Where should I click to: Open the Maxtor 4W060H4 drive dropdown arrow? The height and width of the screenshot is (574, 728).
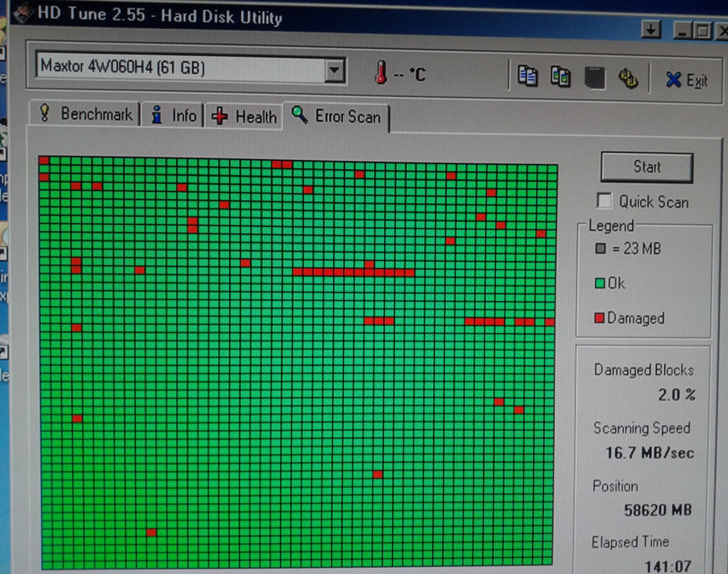coord(335,71)
